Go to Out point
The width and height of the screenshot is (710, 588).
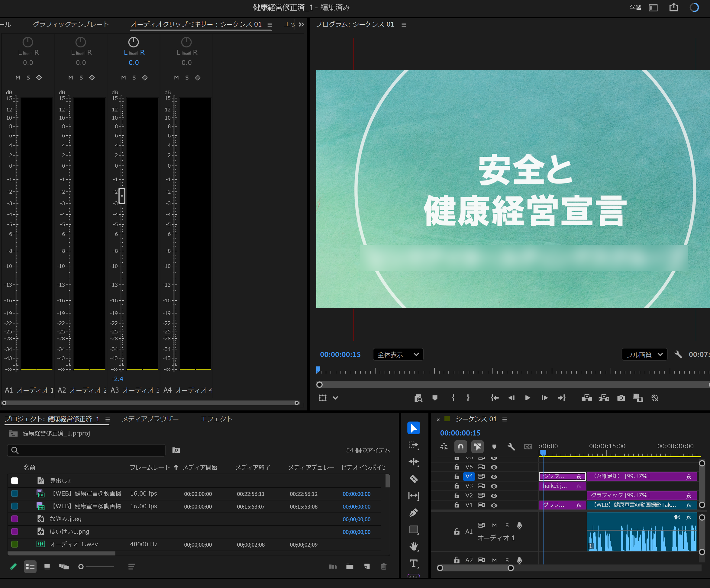[x=562, y=398]
